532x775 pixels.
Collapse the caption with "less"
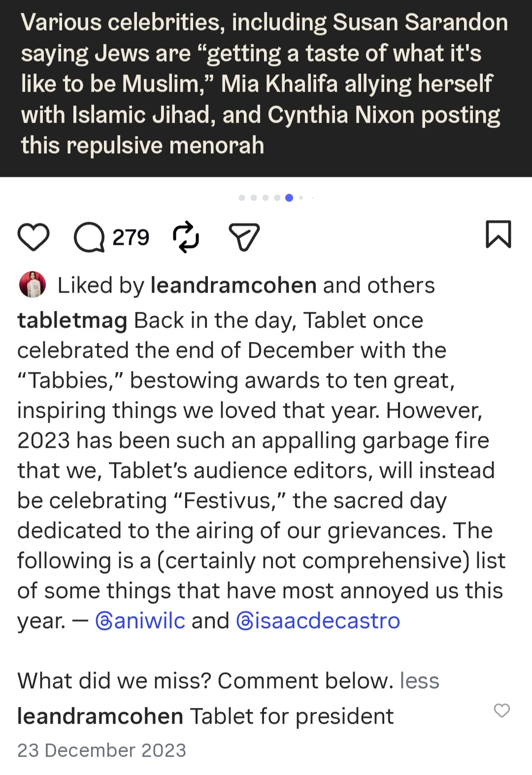419,680
